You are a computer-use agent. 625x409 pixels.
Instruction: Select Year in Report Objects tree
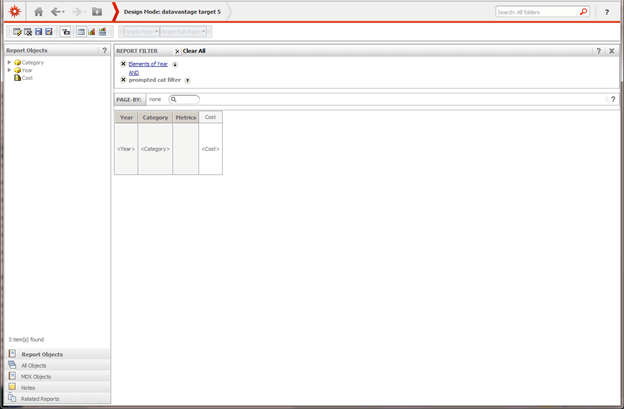(27, 70)
